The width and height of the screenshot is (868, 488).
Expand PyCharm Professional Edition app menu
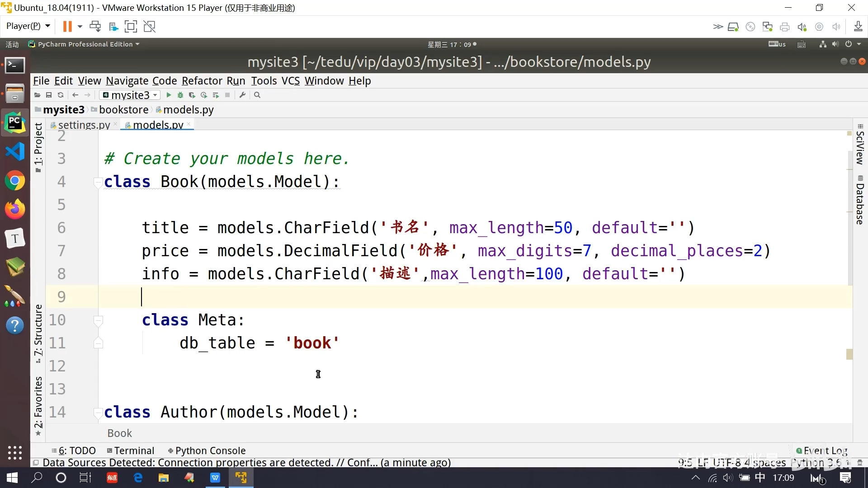click(84, 44)
